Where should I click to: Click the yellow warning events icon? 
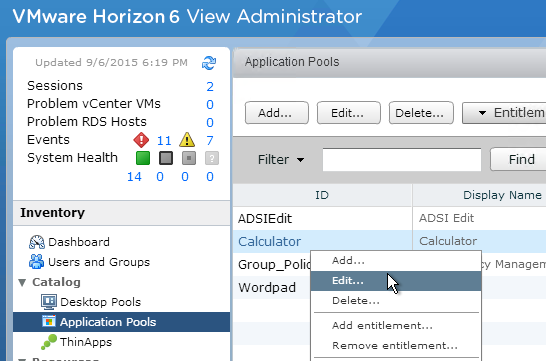click(187, 140)
